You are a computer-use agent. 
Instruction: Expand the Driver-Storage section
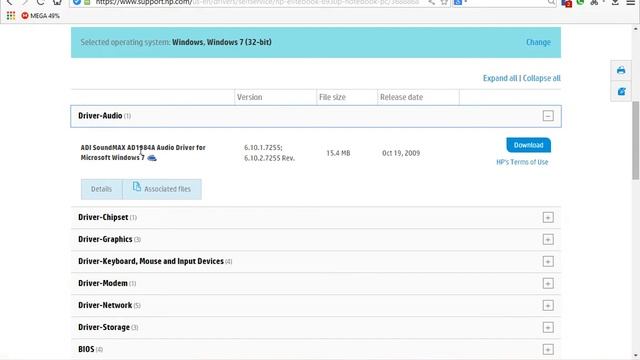point(548,327)
